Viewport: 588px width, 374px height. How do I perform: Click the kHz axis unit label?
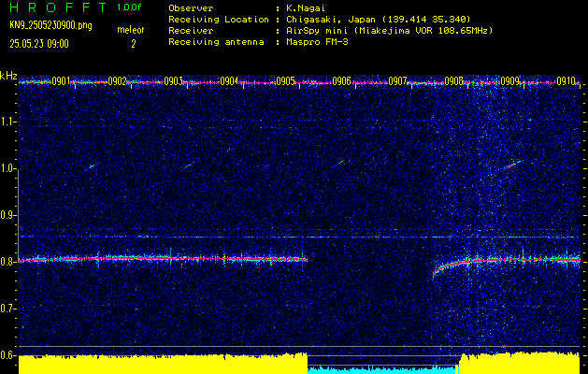[8, 76]
